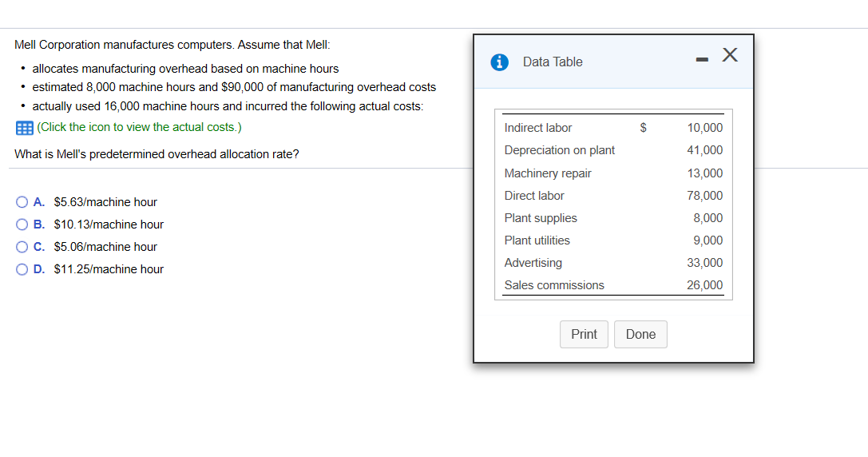Screen dimensions: 868x457
Task: Click the 78,000 direct labor value
Action: [x=704, y=196]
